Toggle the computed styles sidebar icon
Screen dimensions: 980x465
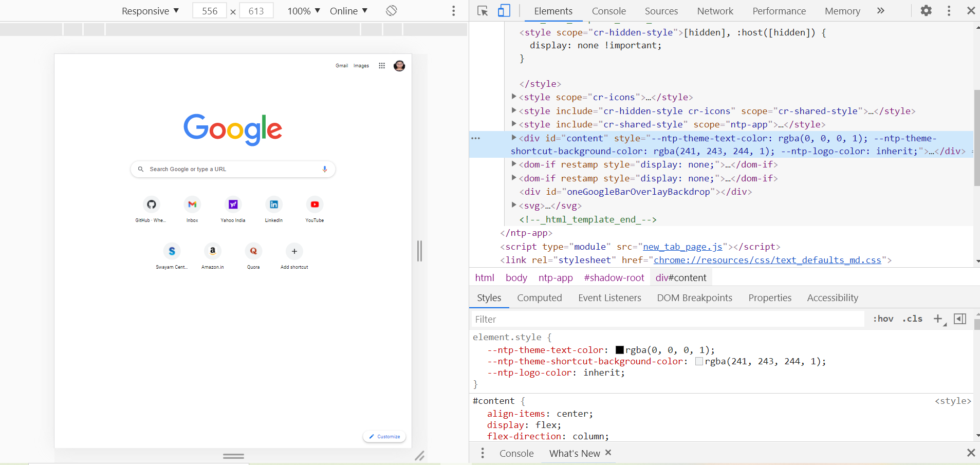(x=959, y=319)
